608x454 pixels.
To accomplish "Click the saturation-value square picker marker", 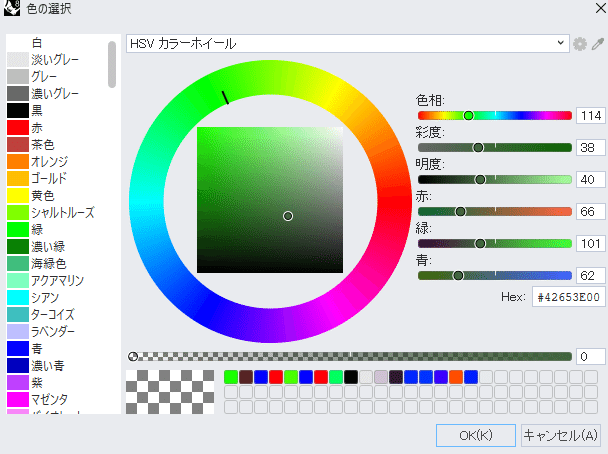I will click(288, 216).
